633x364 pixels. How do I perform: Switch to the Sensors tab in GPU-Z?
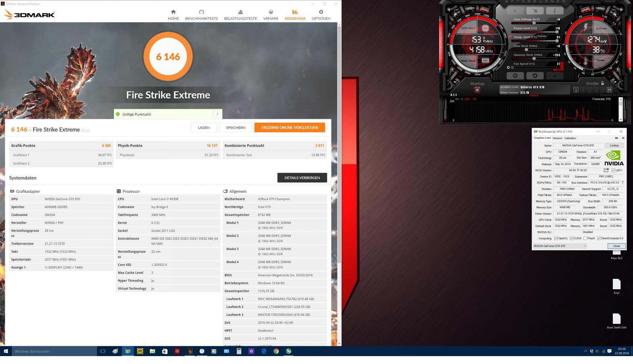tap(557, 138)
